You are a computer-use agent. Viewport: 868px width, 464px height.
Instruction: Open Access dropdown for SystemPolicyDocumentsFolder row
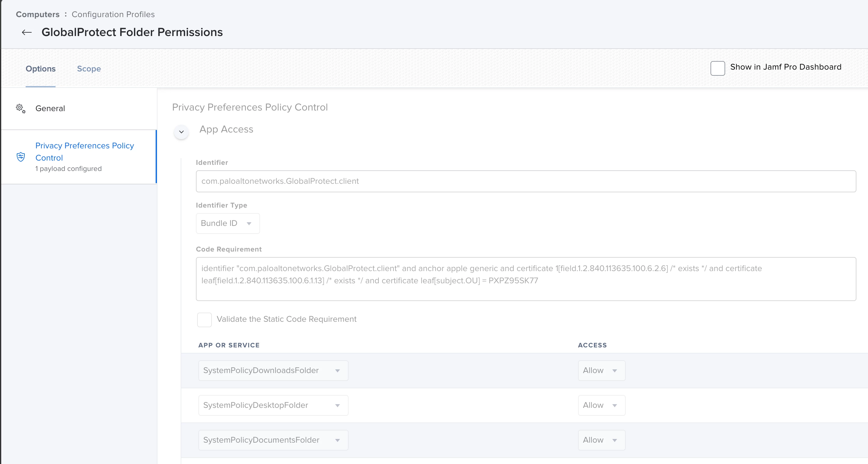pos(602,440)
